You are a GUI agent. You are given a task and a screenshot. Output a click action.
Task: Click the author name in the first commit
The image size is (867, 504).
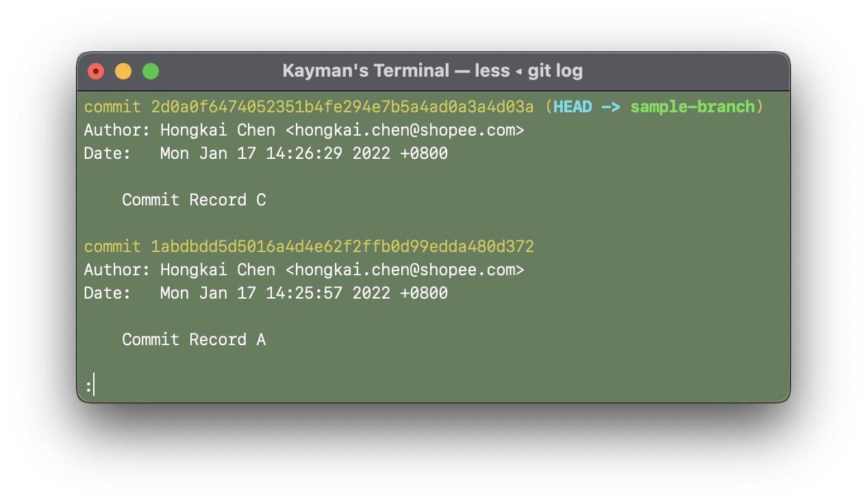(x=218, y=130)
